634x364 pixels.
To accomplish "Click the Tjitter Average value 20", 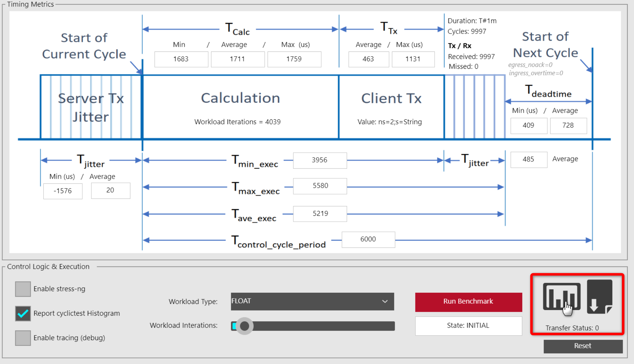I will pos(111,191).
